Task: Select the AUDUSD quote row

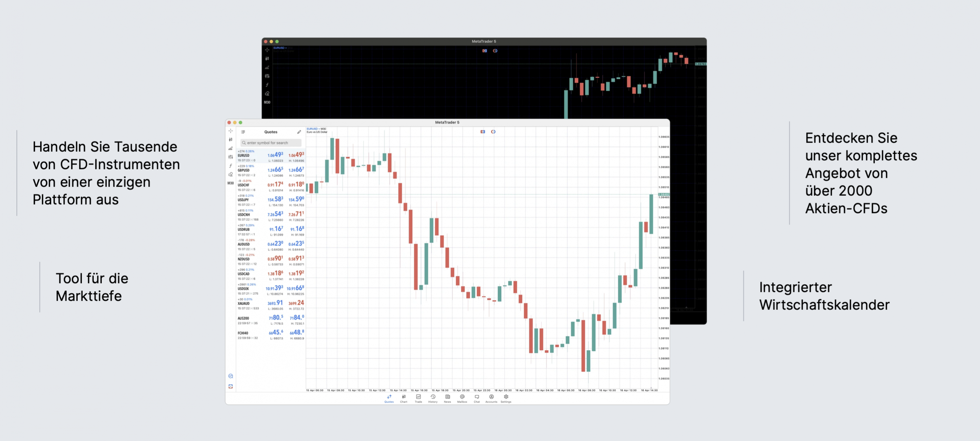Action: point(271,245)
